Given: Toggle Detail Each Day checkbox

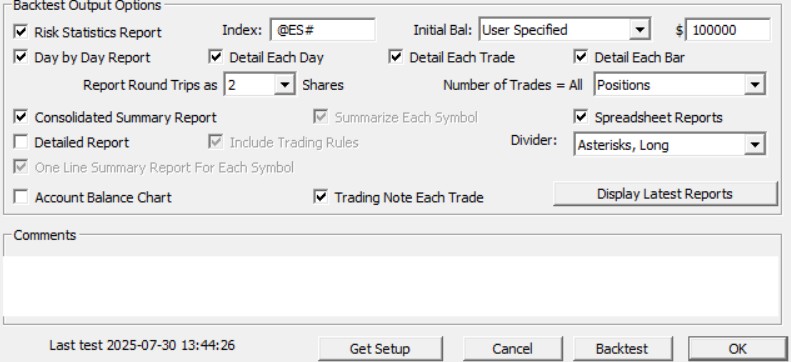Looking at the screenshot, I should coord(216,56).
